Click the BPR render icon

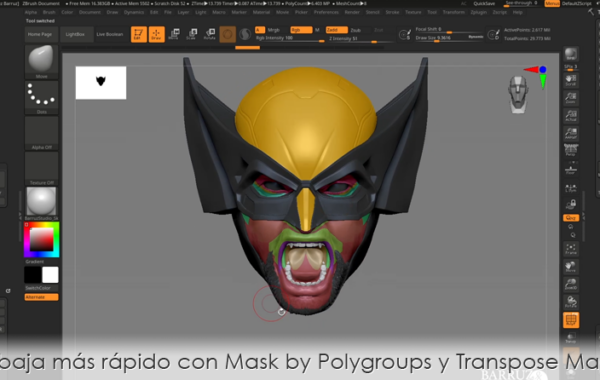coord(571,54)
